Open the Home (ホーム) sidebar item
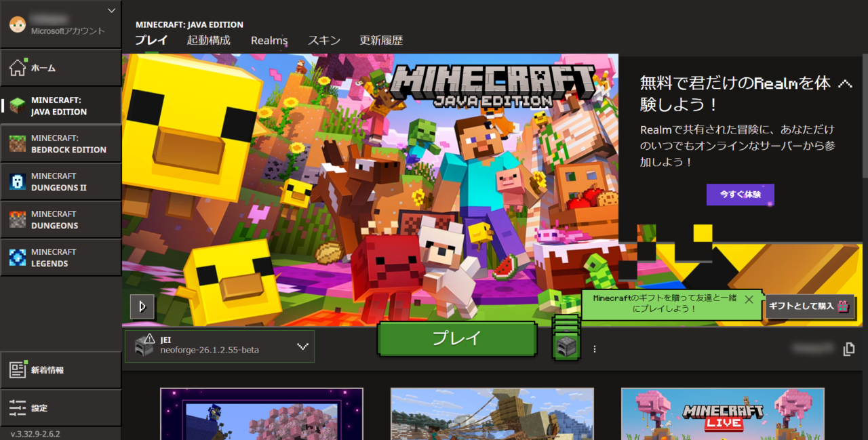This screenshot has height=440, width=868. (60, 68)
